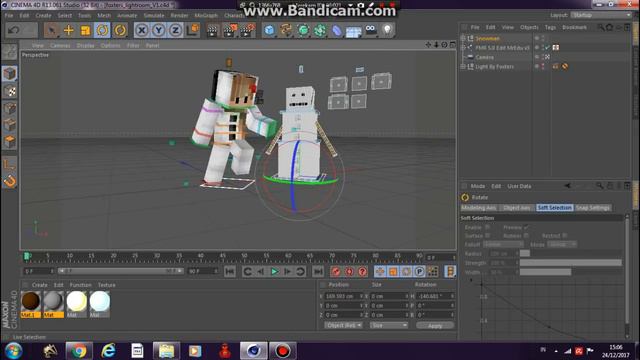
Task: Select the Live Selection arrow tool
Action: click(51, 30)
